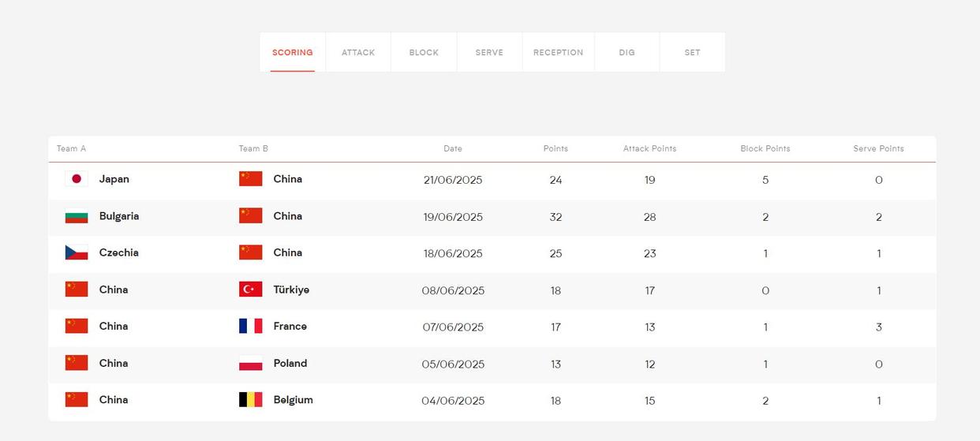The height and width of the screenshot is (441, 980).
Task: Click the Points column header
Action: click(x=555, y=148)
